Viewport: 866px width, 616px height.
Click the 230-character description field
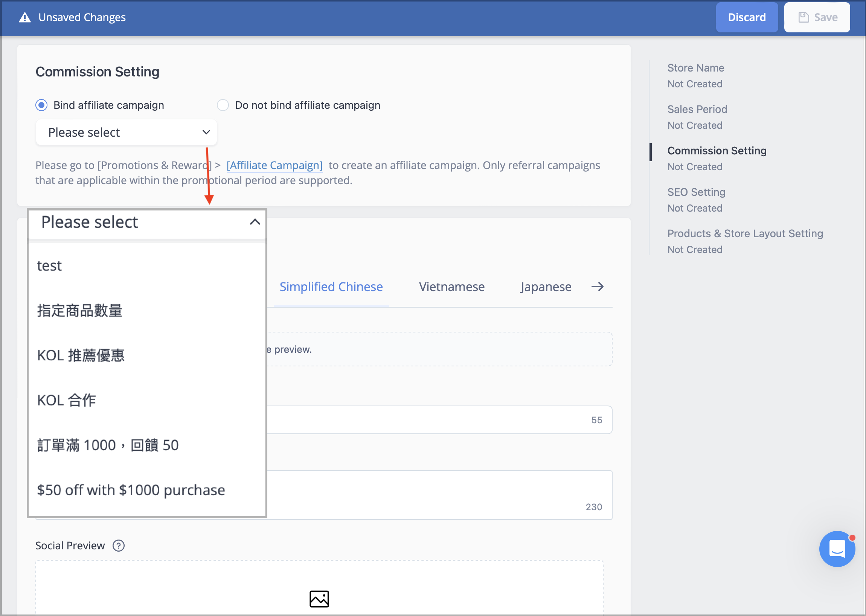436,493
